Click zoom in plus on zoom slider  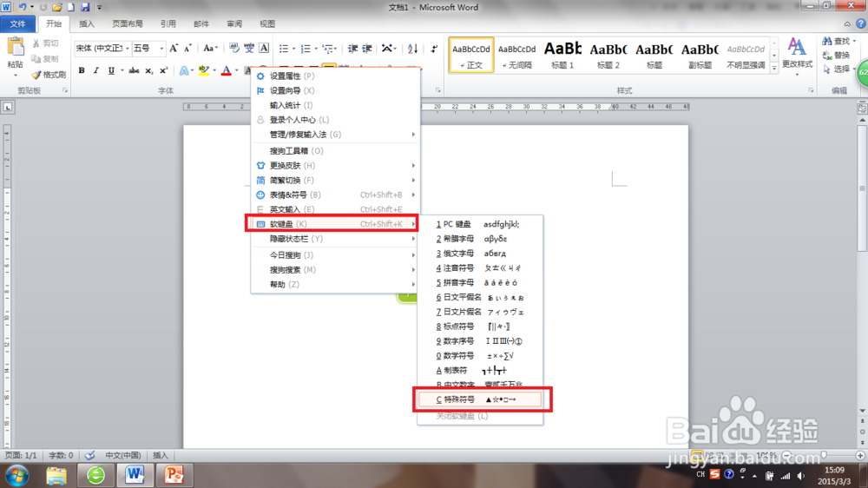click(x=859, y=455)
